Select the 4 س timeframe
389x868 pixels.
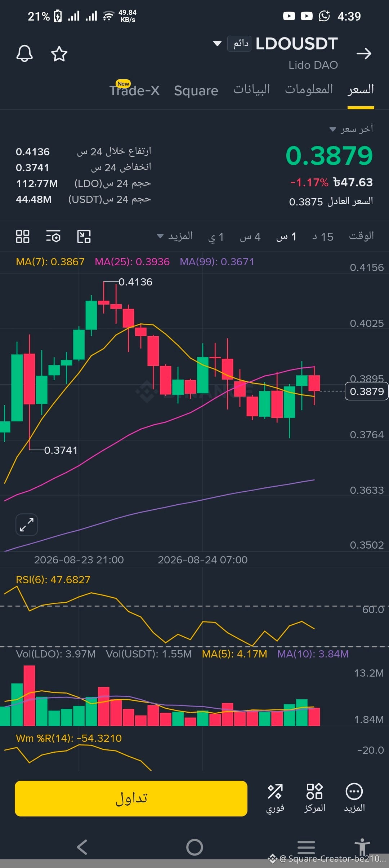[250, 237]
